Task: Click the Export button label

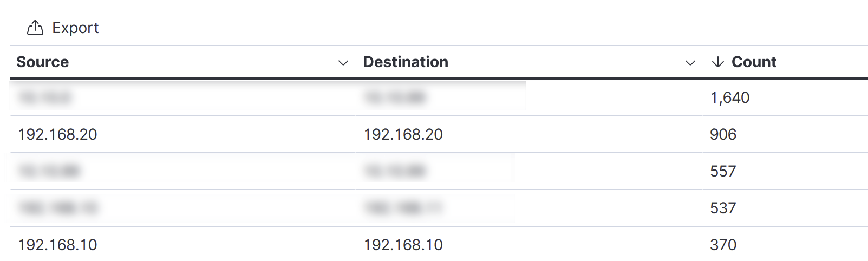Action: pyautogui.click(x=75, y=28)
